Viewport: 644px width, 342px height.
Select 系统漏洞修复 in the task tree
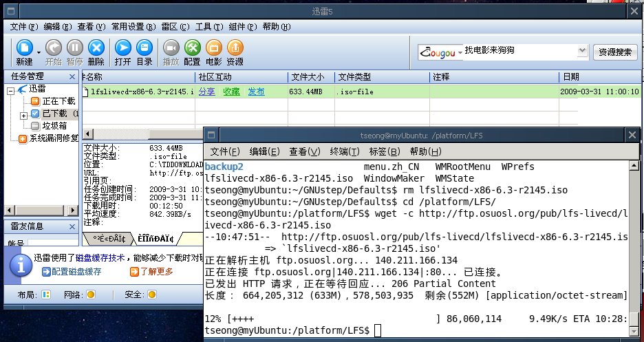click(54, 138)
